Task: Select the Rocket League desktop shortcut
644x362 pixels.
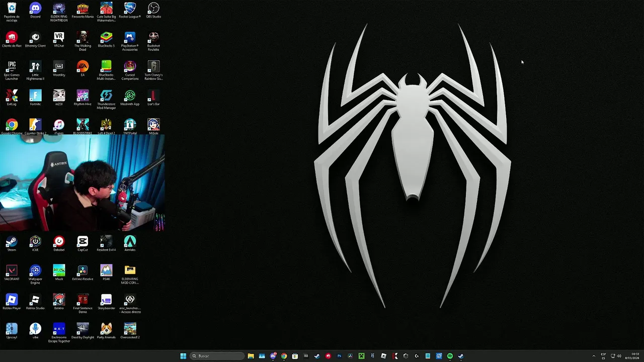Action: [x=130, y=11]
